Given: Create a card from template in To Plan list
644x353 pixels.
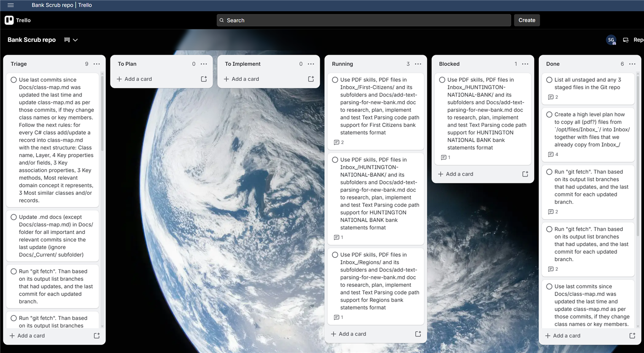Looking at the screenshot, I should [204, 79].
